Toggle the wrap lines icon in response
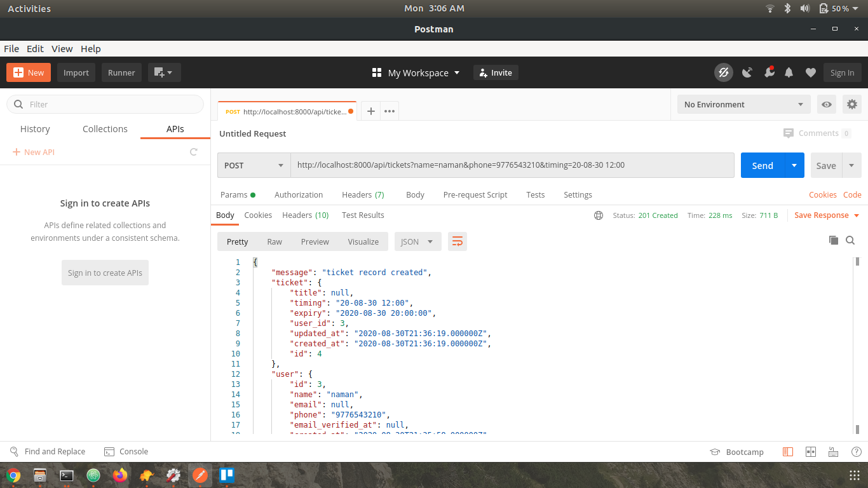 pos(458,241)
